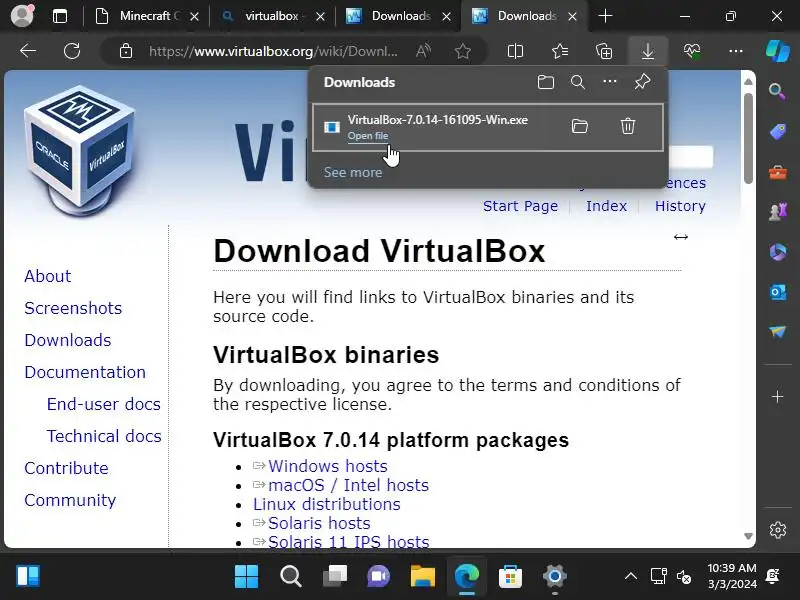800x600 pixels.
Task: Open sidebar Tools briefcase icon
Action: pyautogui.click(x=778, y=172)
